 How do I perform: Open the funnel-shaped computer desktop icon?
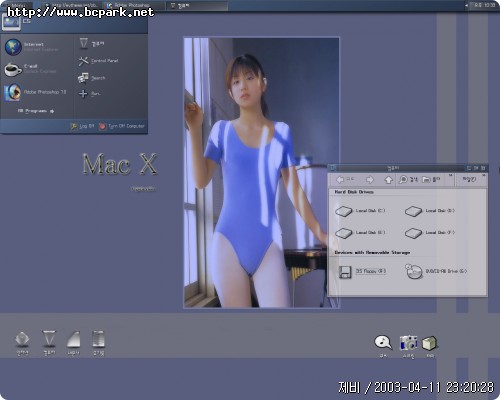(x=49, y=343)
